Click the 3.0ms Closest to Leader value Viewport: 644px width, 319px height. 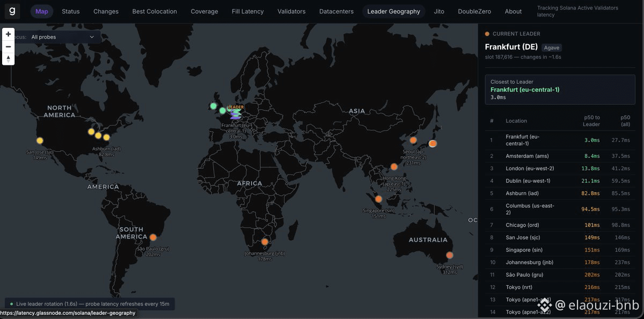point(498,98)
